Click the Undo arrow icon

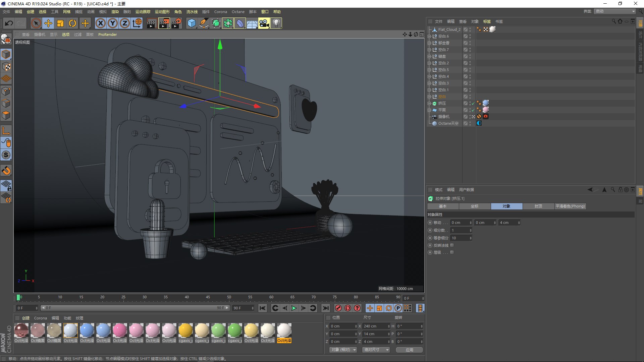[x=9, y=23]
